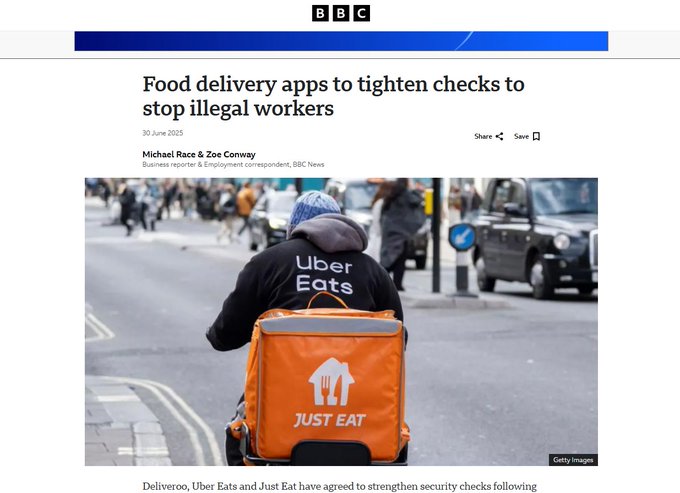Open the Uber Eats rider image

(x=341, y=322)
